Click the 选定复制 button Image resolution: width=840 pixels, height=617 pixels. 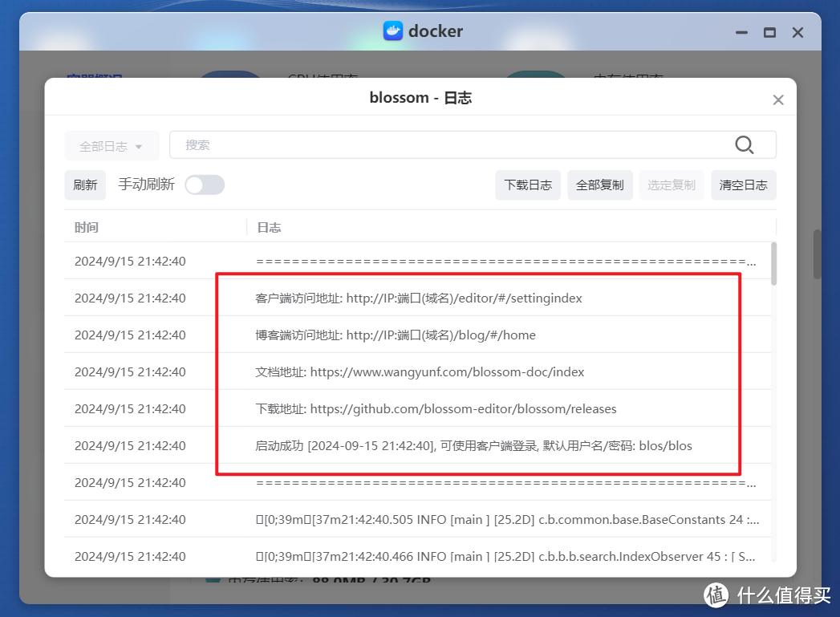672,185
